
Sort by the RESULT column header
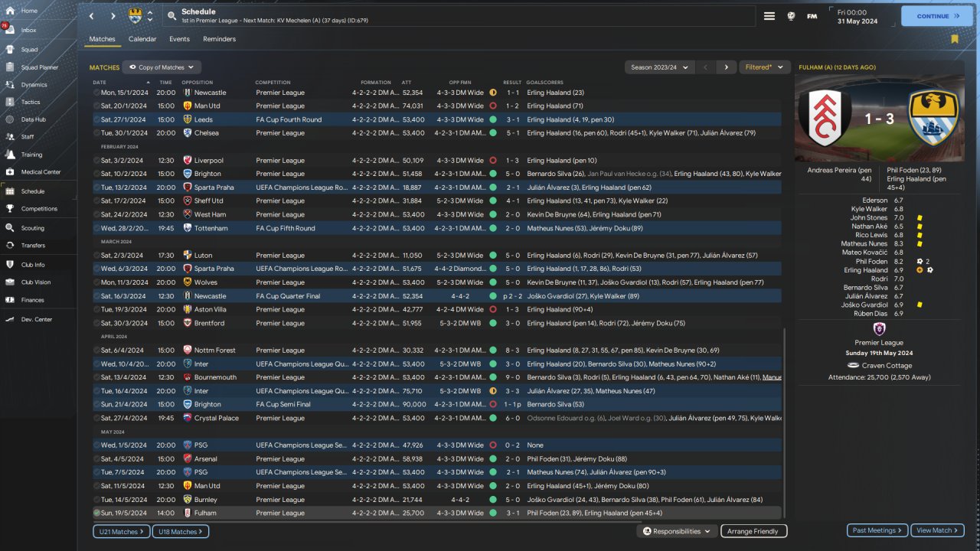coord(512,83)
